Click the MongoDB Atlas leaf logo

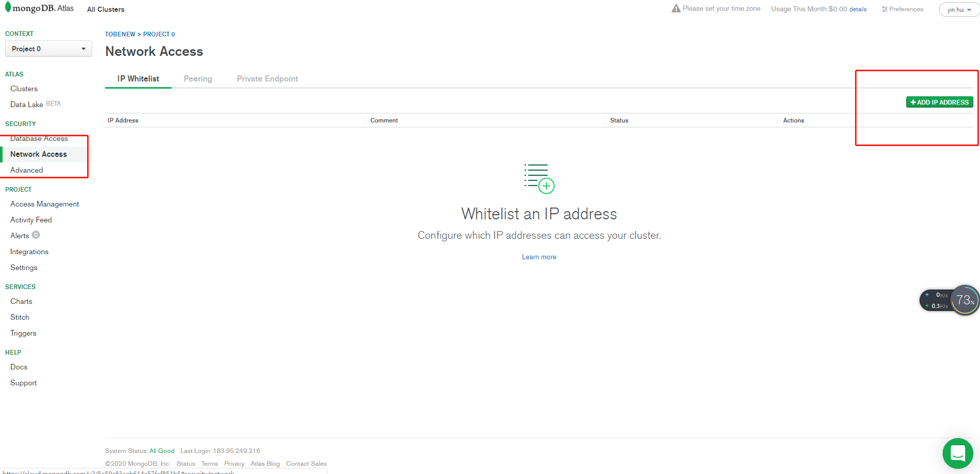tap(8, 7)
